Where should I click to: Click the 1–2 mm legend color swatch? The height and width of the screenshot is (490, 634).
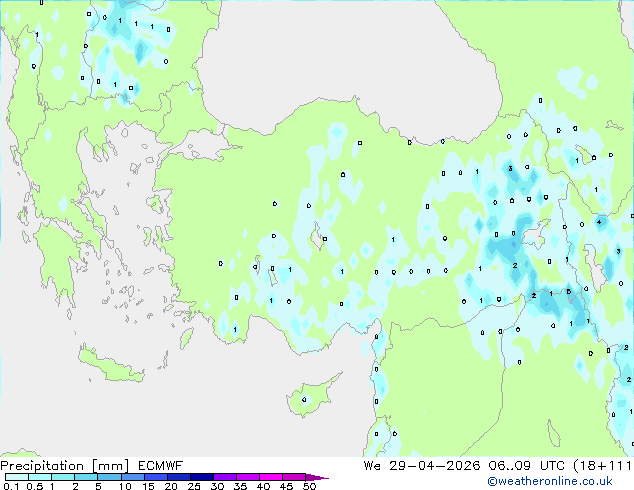coord(63,477)
